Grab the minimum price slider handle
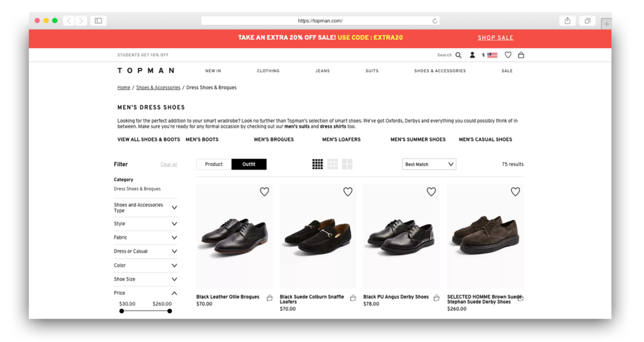Image resolution: width=644 pixels, height=342 pixels. pos(121,311)
